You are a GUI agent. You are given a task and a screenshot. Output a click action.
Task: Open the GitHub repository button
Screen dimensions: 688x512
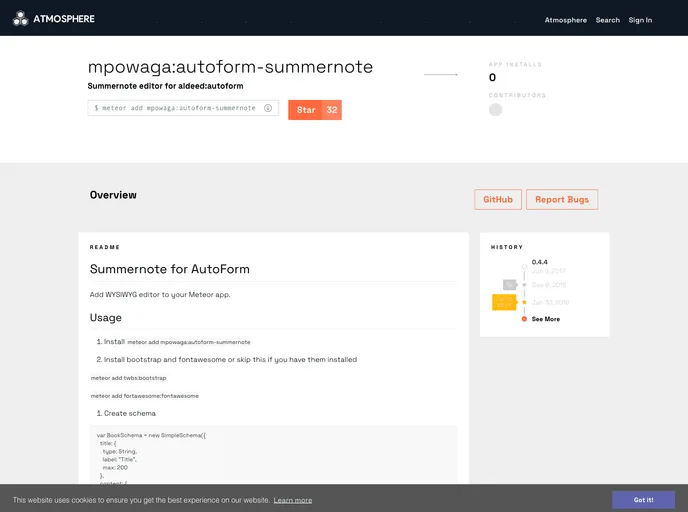click(498, 200)
